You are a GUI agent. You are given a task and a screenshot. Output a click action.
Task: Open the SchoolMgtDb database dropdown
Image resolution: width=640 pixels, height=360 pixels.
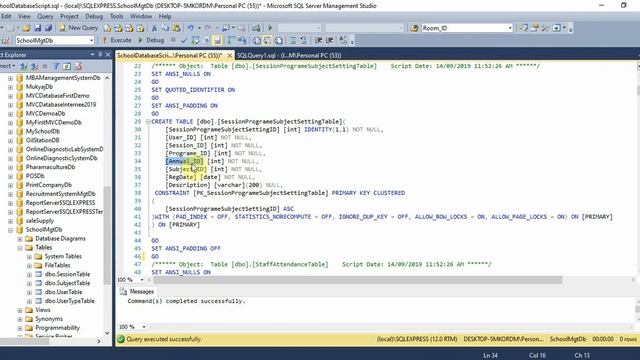coord(91,40)
